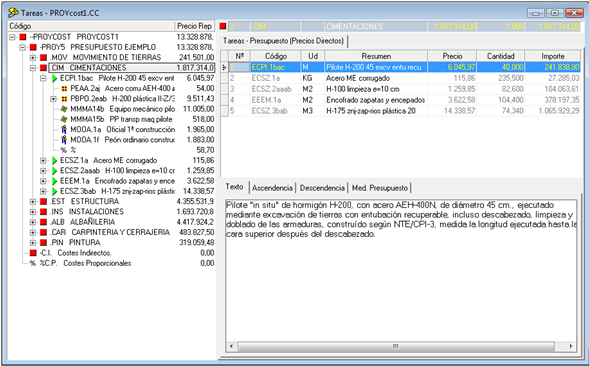The image size is (589, 366).
Task: Click table cell H-100 limpieza e=10 cm
Action: (x=376, y=89)
